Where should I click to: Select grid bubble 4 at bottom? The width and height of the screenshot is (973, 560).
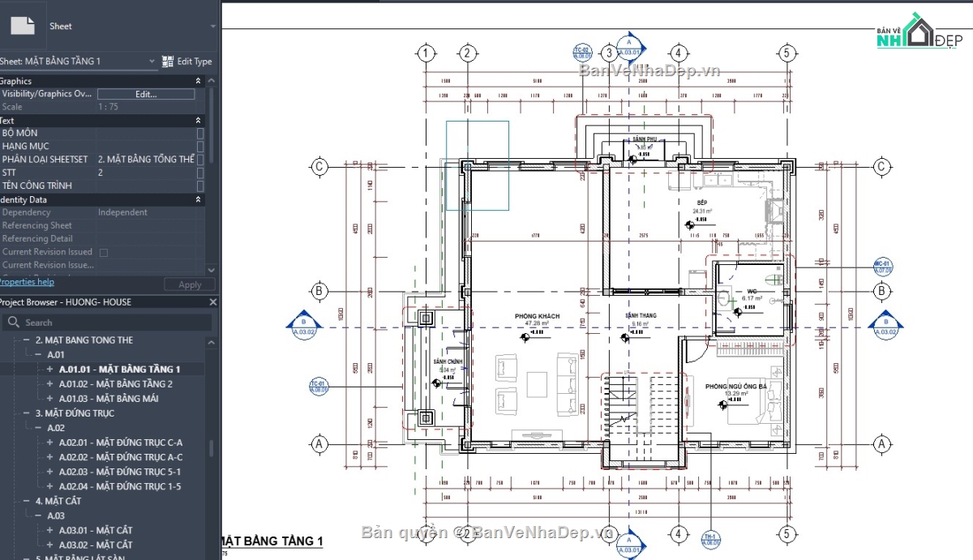[x=677, y=534]
